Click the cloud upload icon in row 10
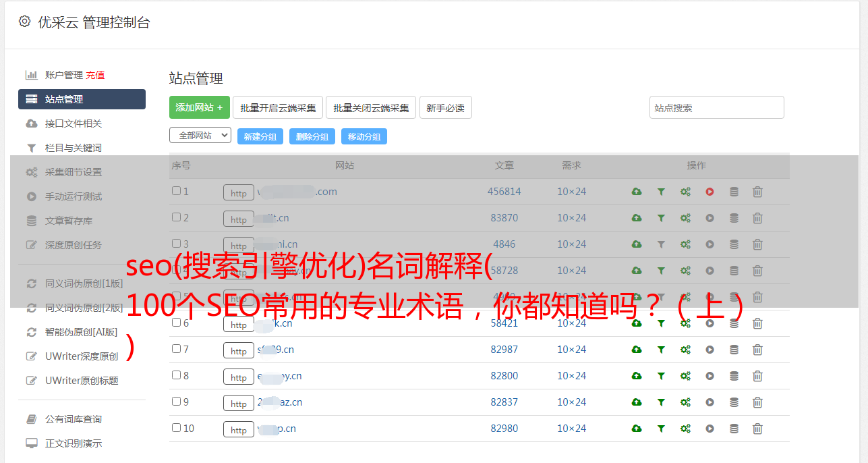868x463 pixels. [x=637, y=429]
